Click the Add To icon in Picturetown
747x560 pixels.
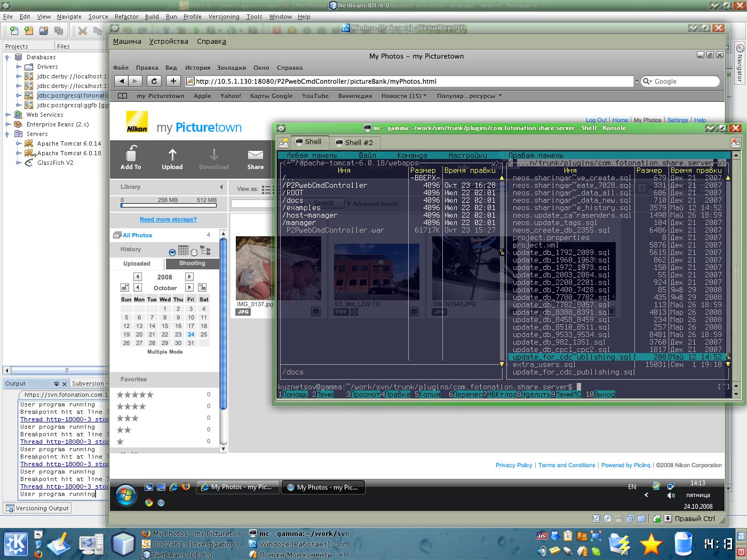(131, 154)
